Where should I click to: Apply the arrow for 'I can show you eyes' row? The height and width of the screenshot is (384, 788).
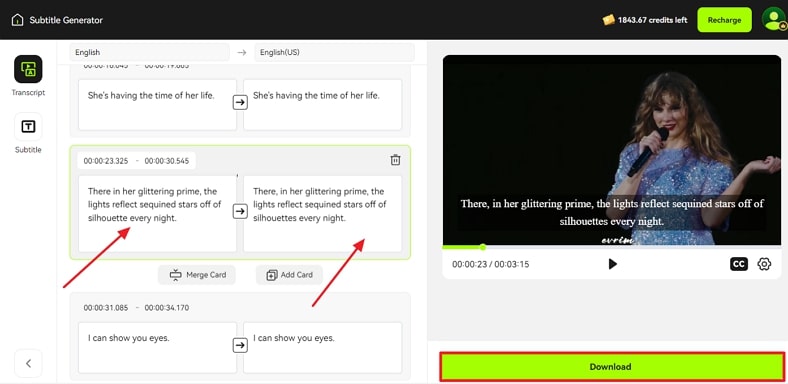240,345
